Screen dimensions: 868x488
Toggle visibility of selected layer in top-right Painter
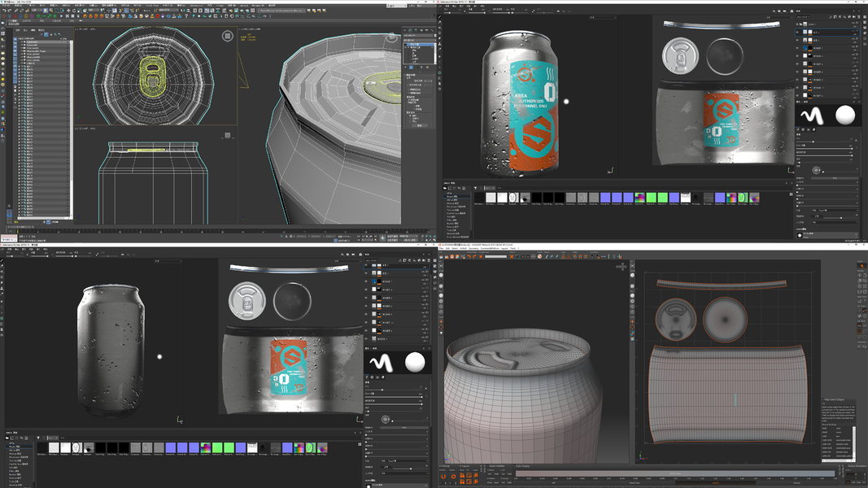click(x=797, y=32)
